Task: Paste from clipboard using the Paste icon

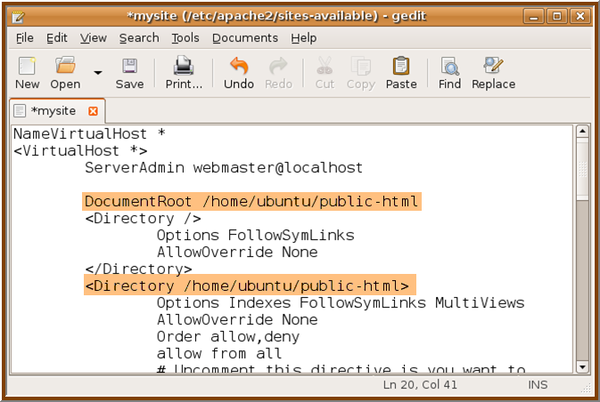Action: pyautogui.click(x=401, y=68)
